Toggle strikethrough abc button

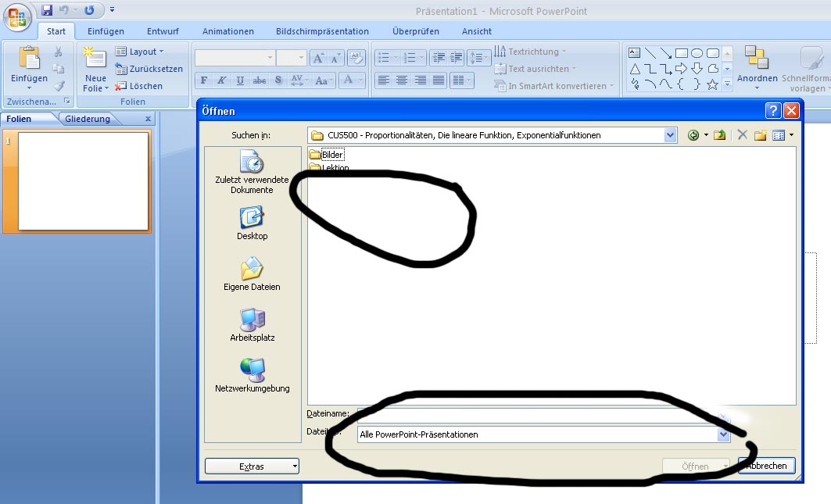tap(260, 80)
